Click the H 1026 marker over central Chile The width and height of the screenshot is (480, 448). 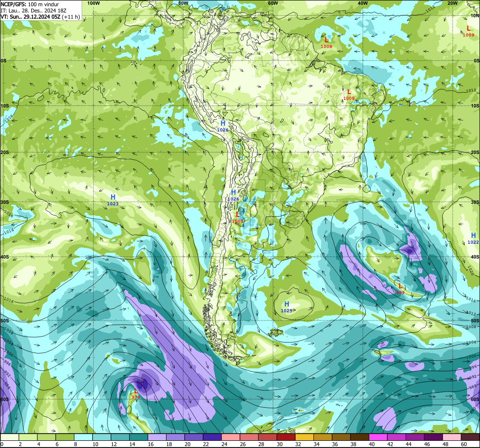coord(233,195)
